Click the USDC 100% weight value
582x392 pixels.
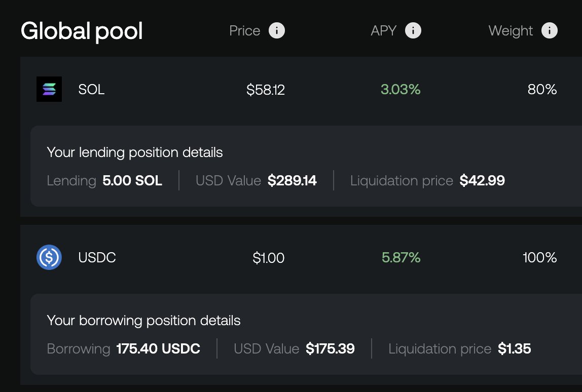pos(540,258)
